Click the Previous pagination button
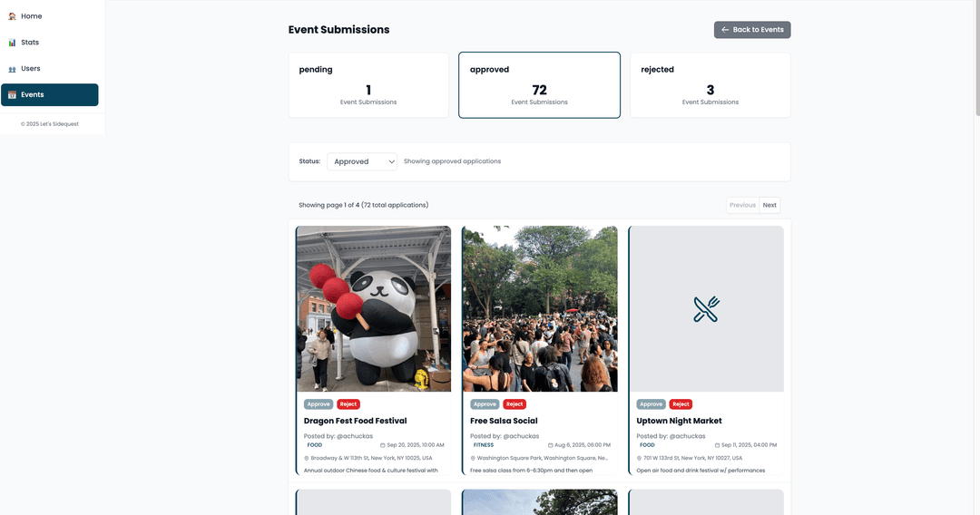This screenshot has width=980, height=515. pos(742,205)
